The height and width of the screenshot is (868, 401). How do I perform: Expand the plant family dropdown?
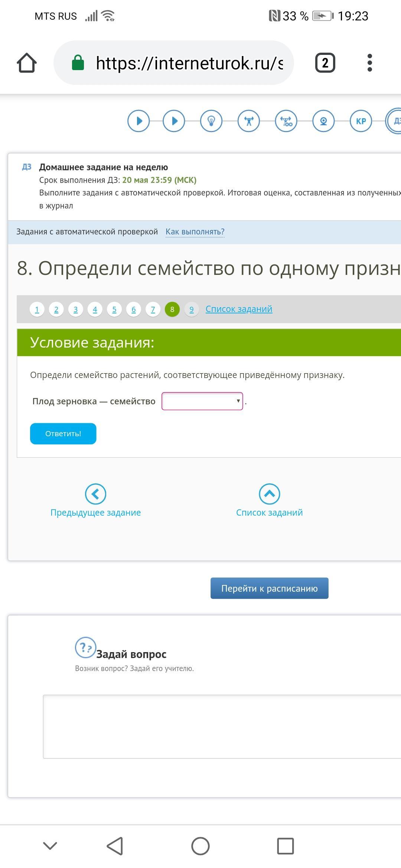coord(202,401)
